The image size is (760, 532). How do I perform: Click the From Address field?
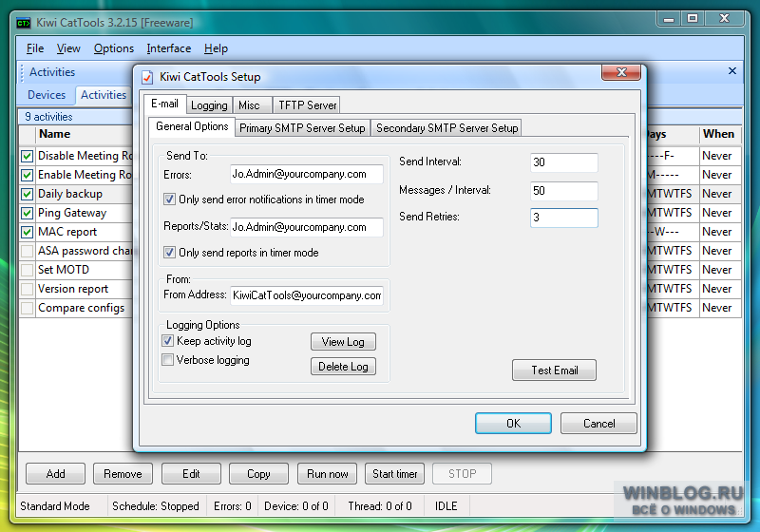(x=306, y=295)
